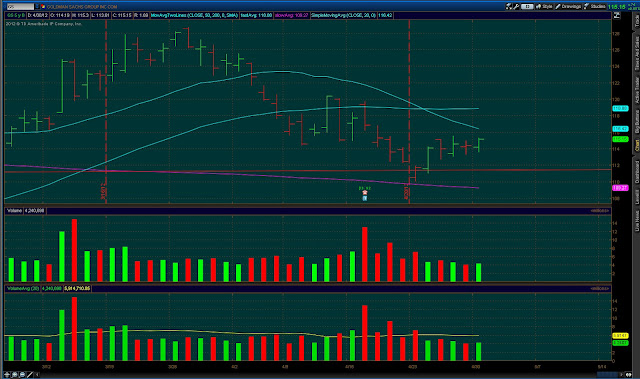Click the cyan 116.42 price bubble on axis
Image resolution: width=640 pixels, height=379 pixels.
click(x=620, y=129)
